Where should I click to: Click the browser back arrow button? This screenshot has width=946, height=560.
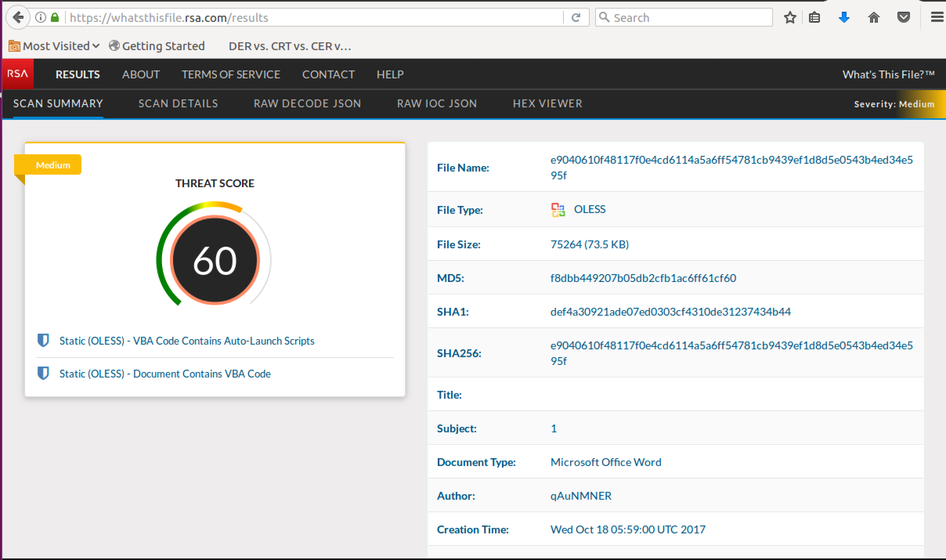[x=18, y=18]
